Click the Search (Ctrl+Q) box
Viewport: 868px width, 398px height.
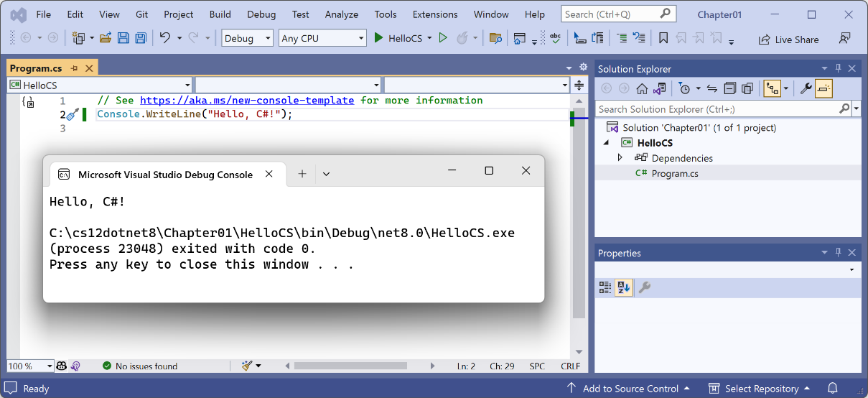pos(619,14)
